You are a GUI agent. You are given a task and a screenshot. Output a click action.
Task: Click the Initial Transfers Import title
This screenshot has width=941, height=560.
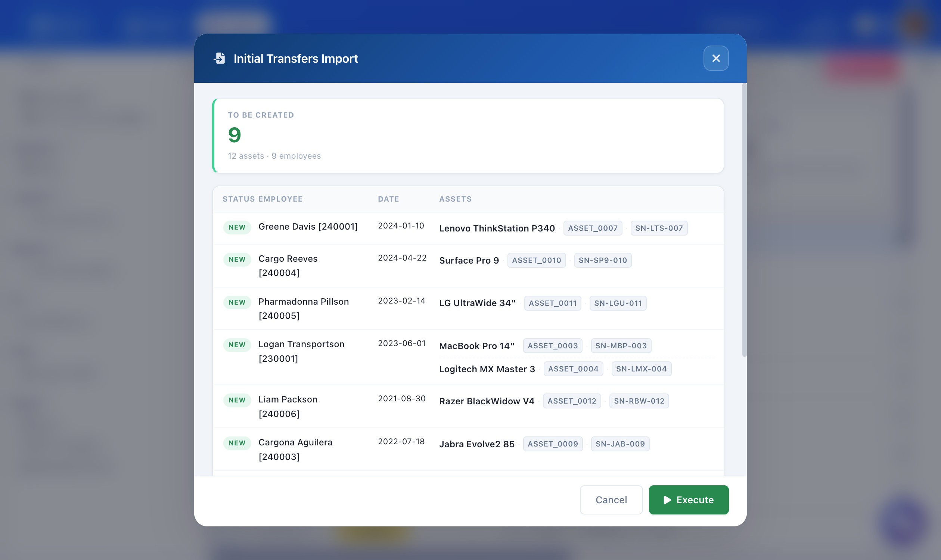[295, 59]
